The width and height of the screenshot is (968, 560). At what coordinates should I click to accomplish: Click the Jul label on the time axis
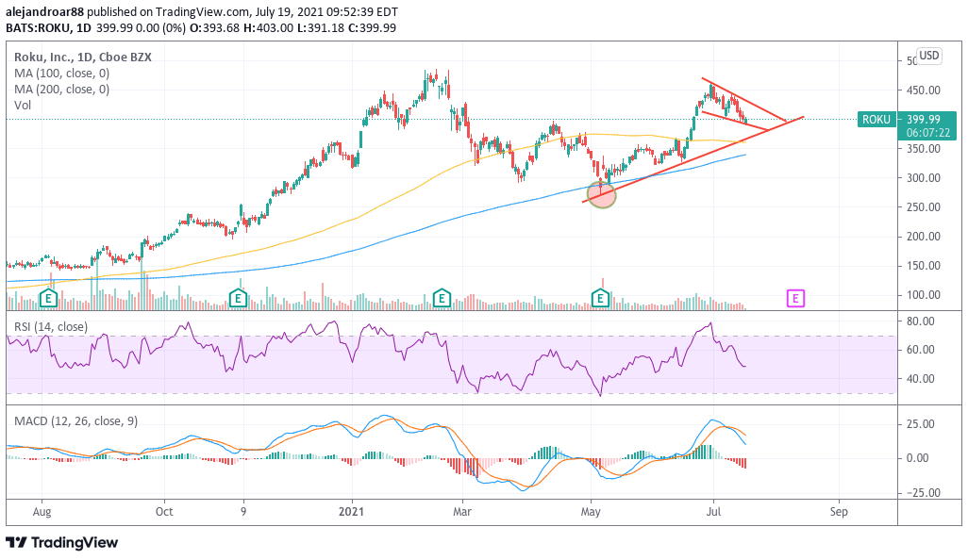click(x=713, y=512)
